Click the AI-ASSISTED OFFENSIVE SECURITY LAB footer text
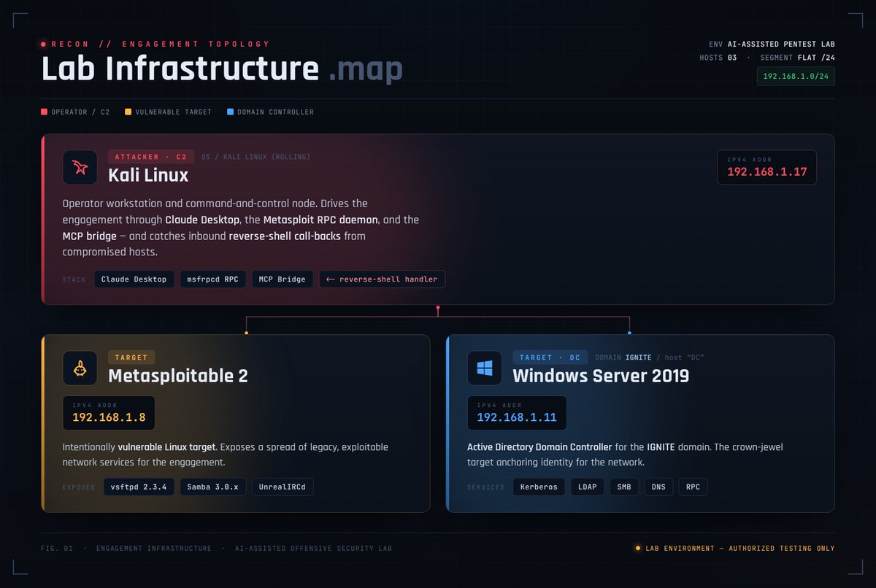 point(313,548)
